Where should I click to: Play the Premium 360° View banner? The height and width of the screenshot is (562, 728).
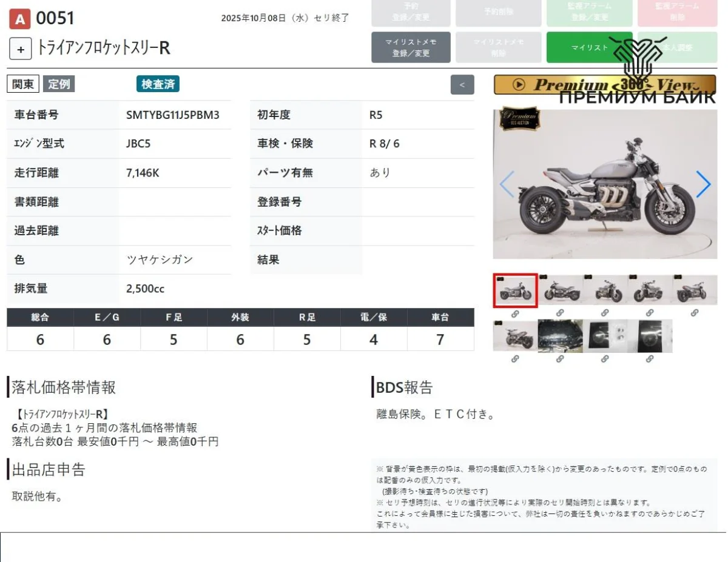(x=519, y=85)
